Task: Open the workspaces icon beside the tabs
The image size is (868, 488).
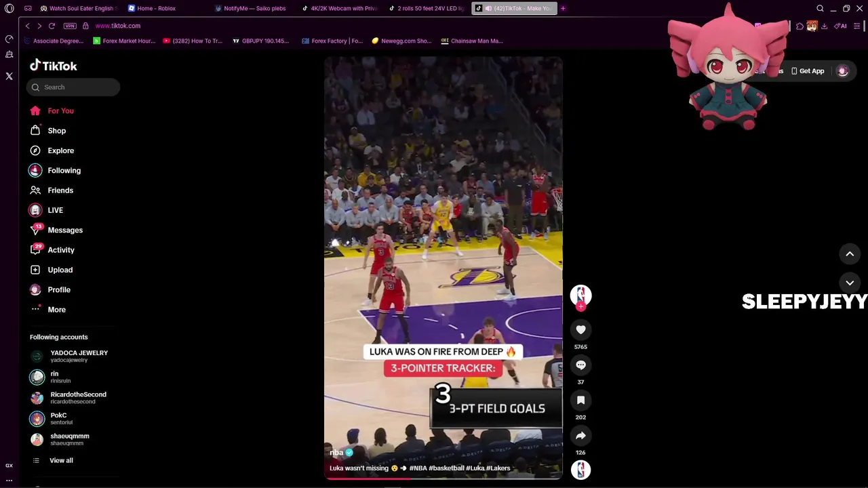Action: (28, 8)
